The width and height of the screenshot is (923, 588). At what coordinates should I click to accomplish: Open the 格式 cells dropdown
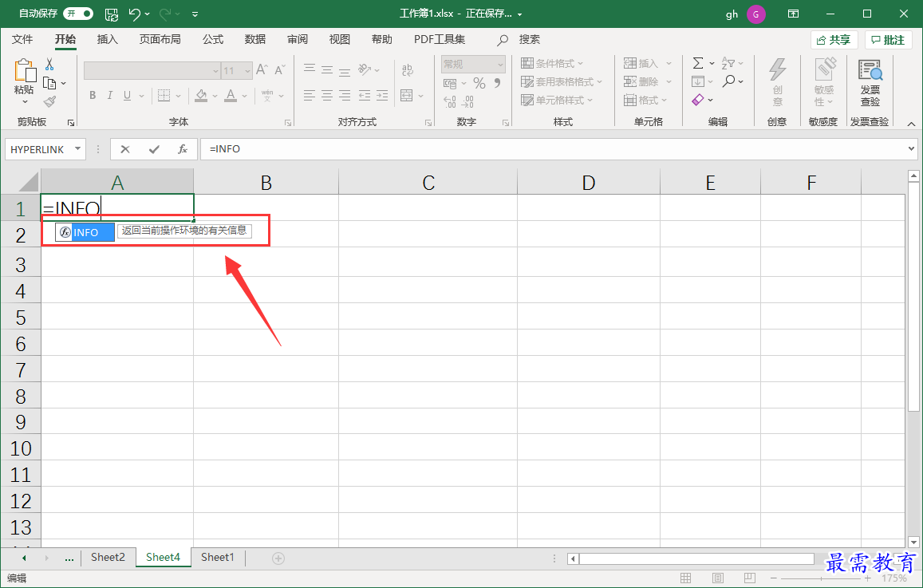click(x=645, y=100)
